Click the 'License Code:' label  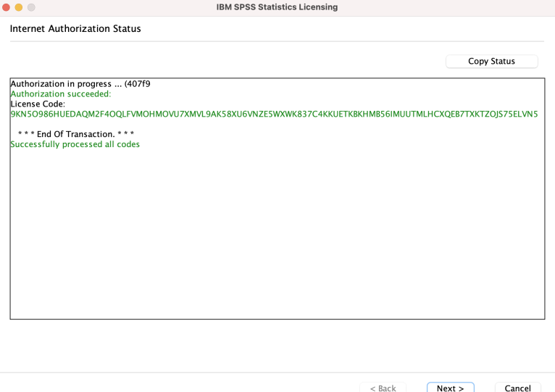pyautogui.click(x=38, y=104)
